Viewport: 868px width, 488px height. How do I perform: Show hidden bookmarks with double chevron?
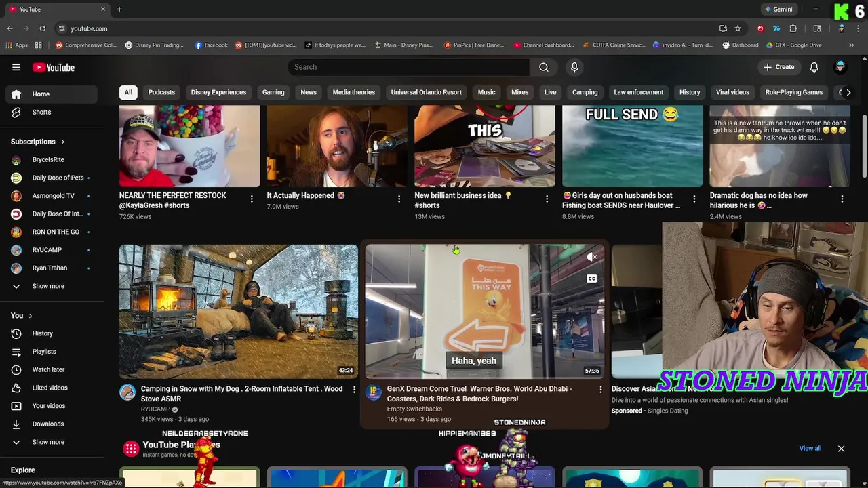(x=851, y=45)
